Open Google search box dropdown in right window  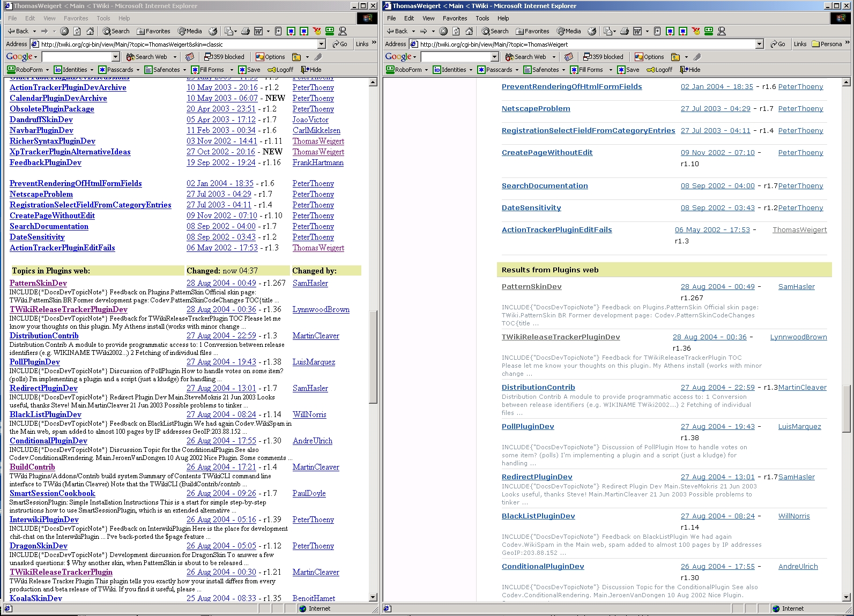pyautogui.click(x=494, y=57)
